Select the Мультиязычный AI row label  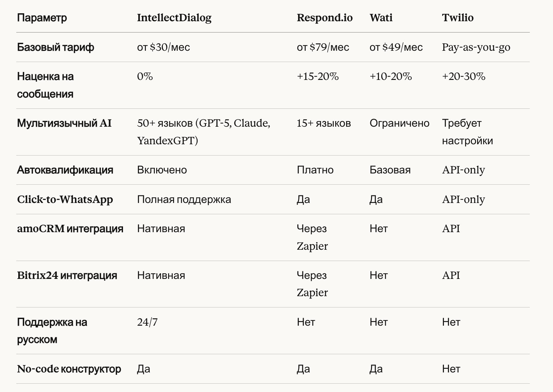(64, 123)
